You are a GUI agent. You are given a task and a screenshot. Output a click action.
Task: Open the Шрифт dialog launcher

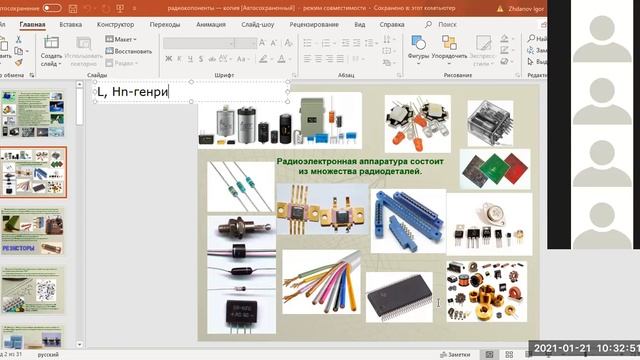(x=294, y=75)
